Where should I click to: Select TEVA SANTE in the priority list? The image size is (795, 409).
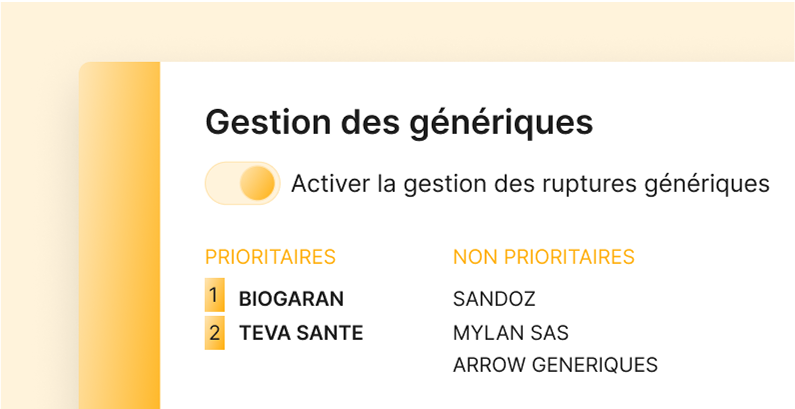[x=301, y=333]
